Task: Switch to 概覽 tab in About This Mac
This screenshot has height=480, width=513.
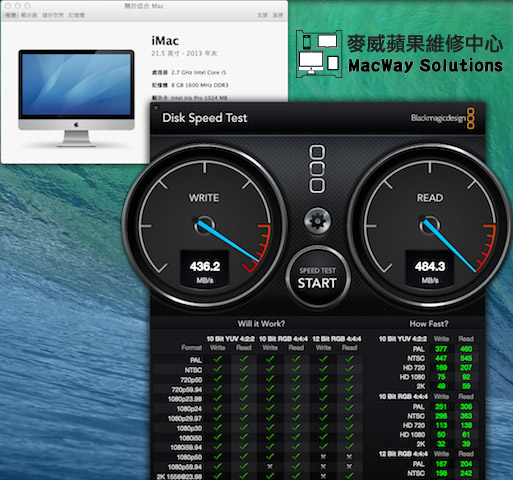Action: 10,15
